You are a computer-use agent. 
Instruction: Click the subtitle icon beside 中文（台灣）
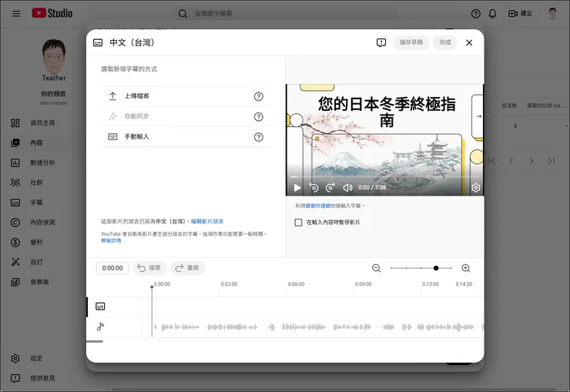pos(98,43)
